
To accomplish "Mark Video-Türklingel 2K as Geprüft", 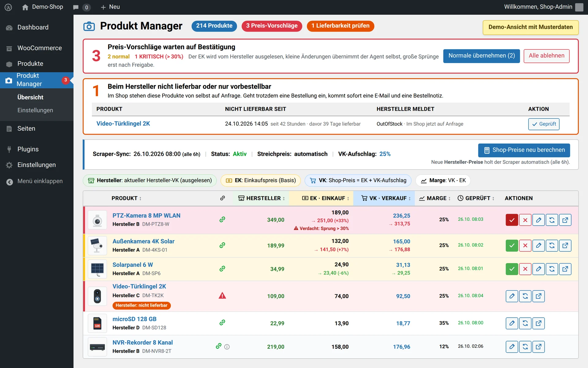I will point(544,124).
